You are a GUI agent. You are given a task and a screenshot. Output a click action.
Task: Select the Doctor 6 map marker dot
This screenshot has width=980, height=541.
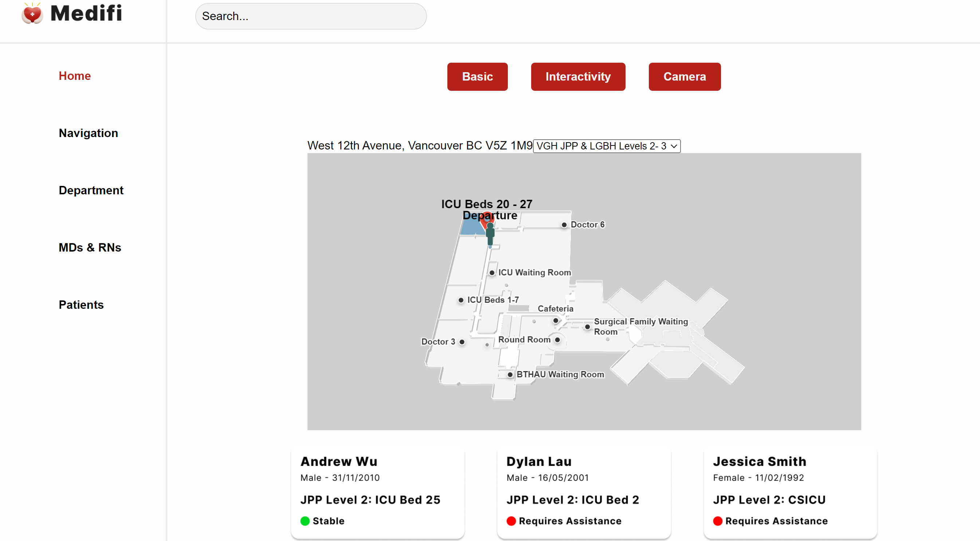click(x=564, y=225)
